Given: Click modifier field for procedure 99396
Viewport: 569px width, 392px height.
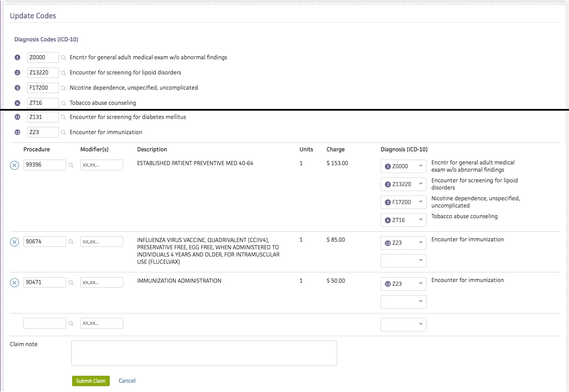Looking at the screenshot, I should point(101,165).
